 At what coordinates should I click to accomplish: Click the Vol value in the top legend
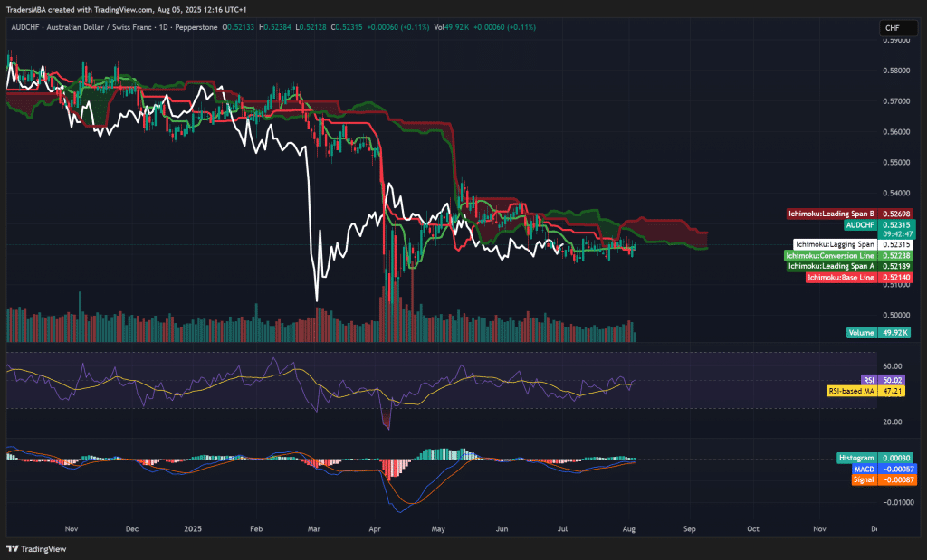457,28
